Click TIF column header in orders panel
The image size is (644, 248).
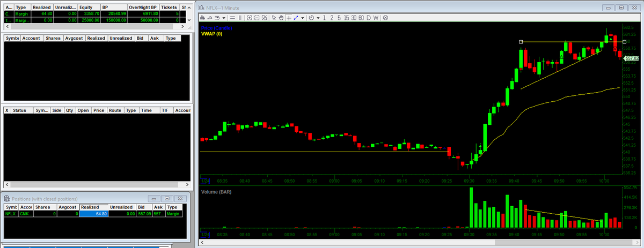click(x=166, y=110)
